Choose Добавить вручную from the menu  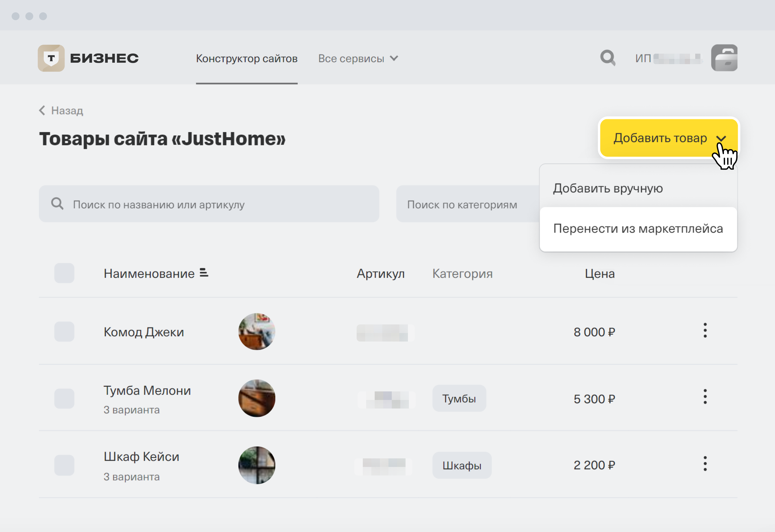pos(608,188)
